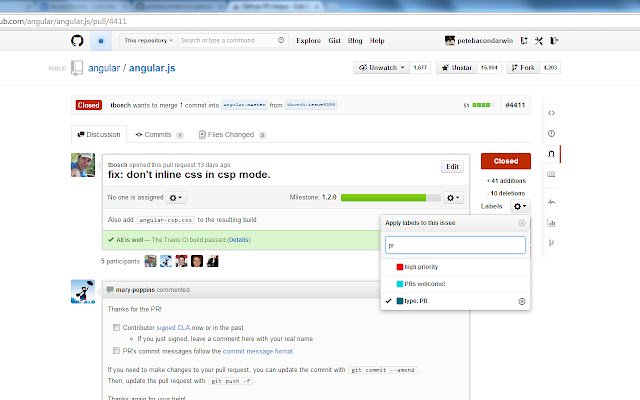Select the high priority red label

pyautogui.click(x=456, y=267)
